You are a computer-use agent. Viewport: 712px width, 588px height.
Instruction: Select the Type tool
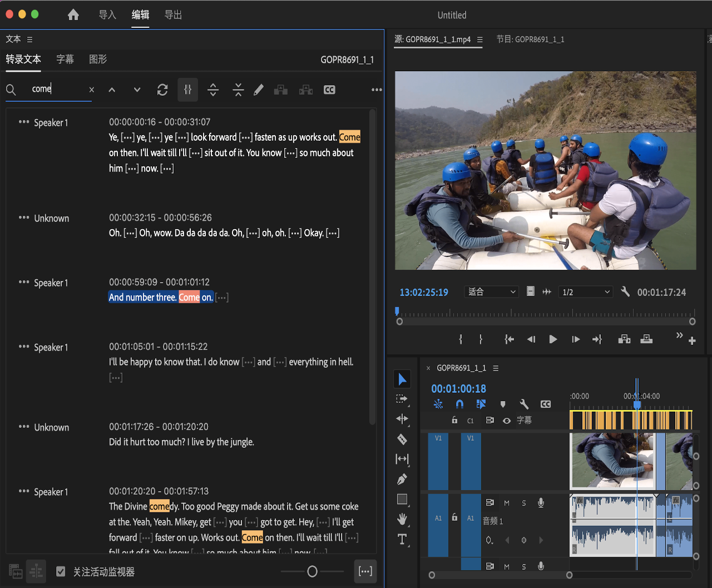tap(402, 539)
